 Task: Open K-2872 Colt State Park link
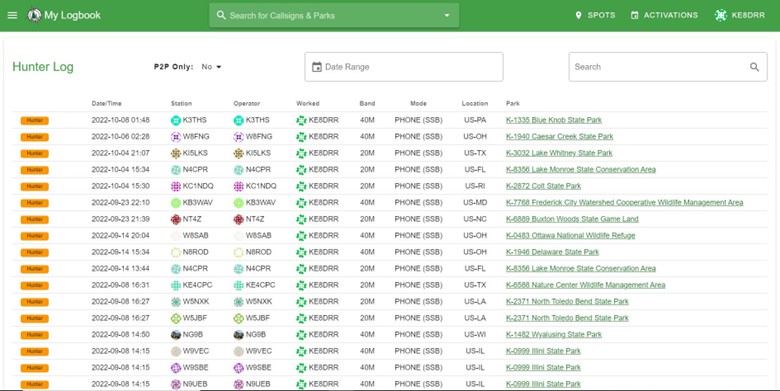point(543,186)
